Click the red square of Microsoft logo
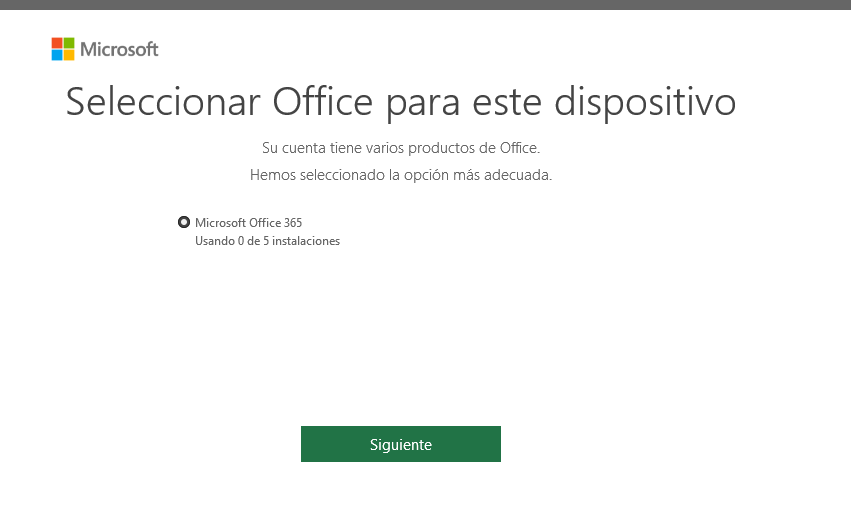Screen dimensions: 851x511 pos(57,43)
